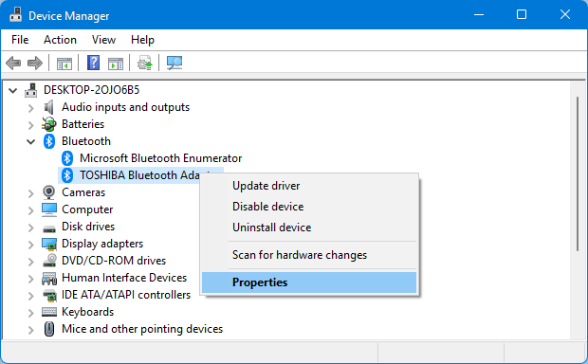The height and width of the screenshot is (364, 588).
Task: Open Help via the question mark toolbar icon
Action: click(93, 63)
